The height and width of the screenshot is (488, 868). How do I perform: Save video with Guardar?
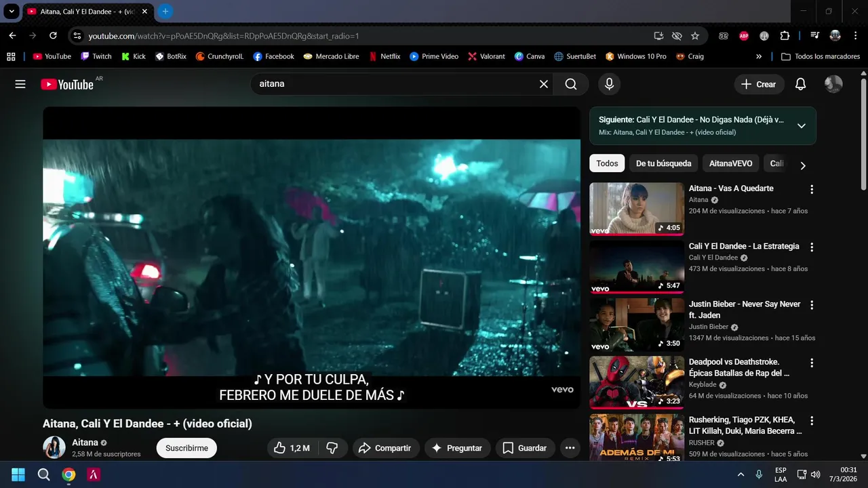(x=525, y=448)
